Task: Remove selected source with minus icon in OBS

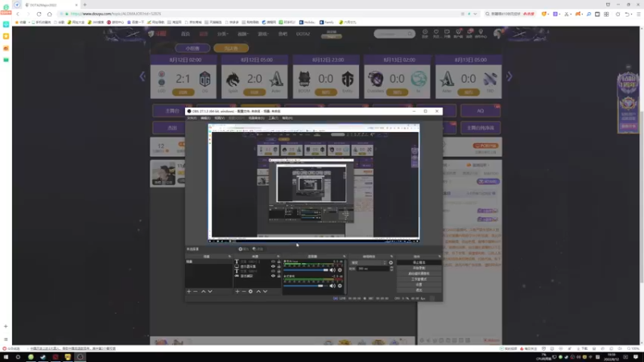Action: [244, 291]
